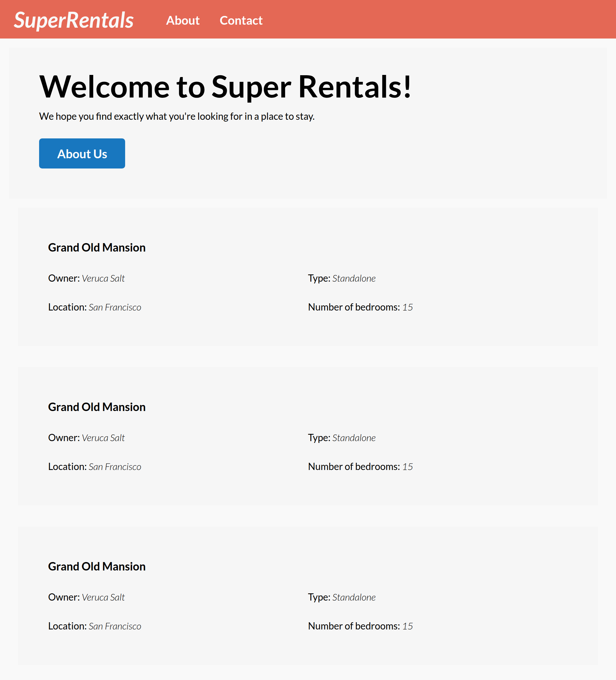Click the San Francisco location in second listing

point(115,467)
